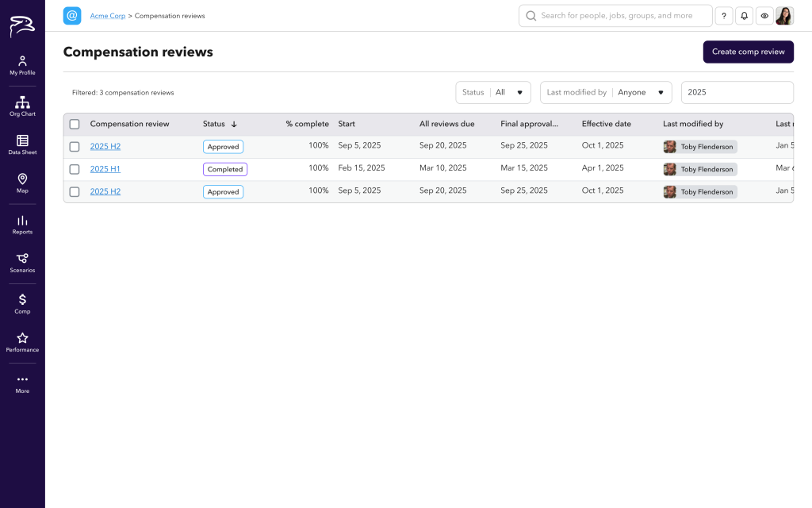
Task: Click the people and jobs search field
Action: 615,16
